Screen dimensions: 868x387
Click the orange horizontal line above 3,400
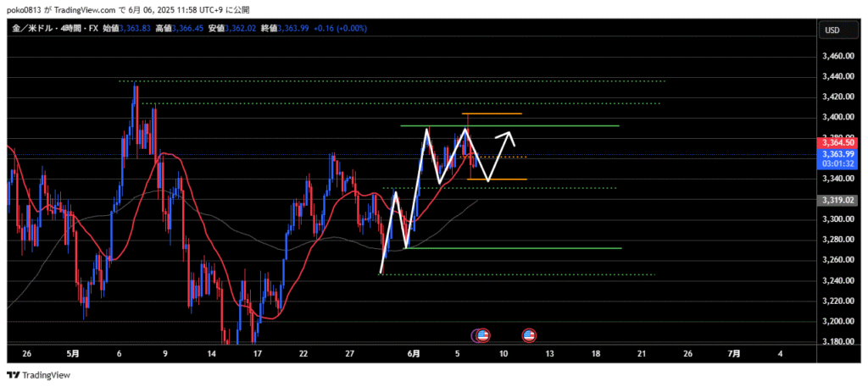(x=492, y=113)
